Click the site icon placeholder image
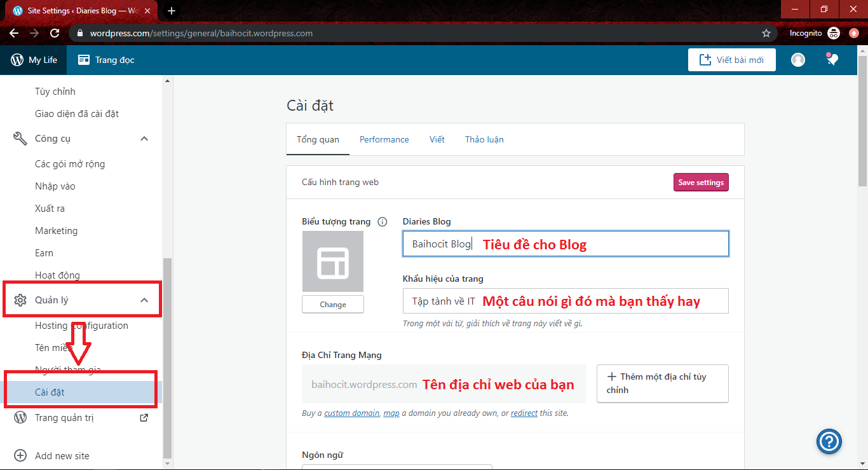 coord(332,261)
